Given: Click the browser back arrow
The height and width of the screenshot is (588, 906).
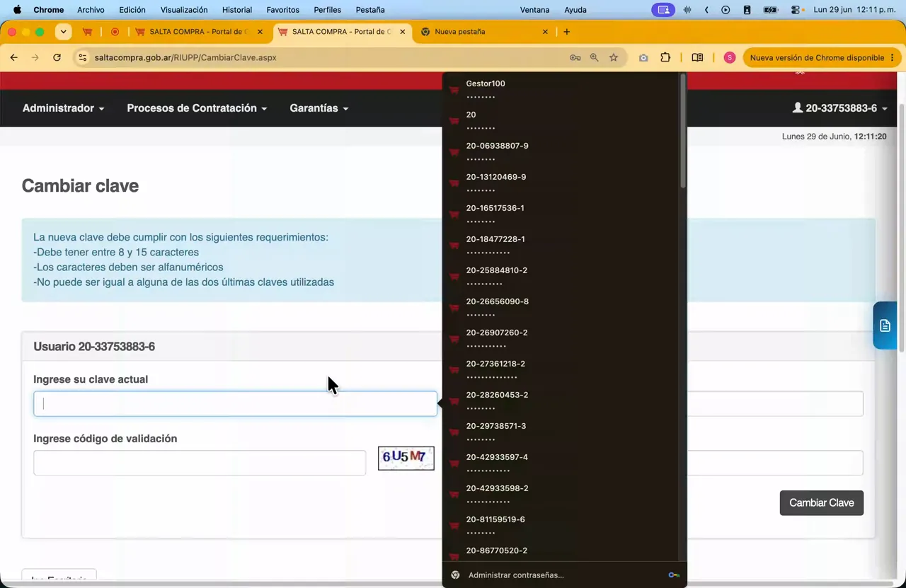Looking at the screenshot, I should (14, 57).
